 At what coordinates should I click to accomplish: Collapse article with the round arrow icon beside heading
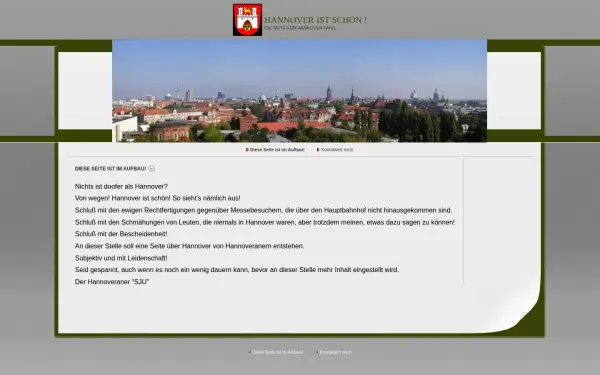(x=152, y=168)
